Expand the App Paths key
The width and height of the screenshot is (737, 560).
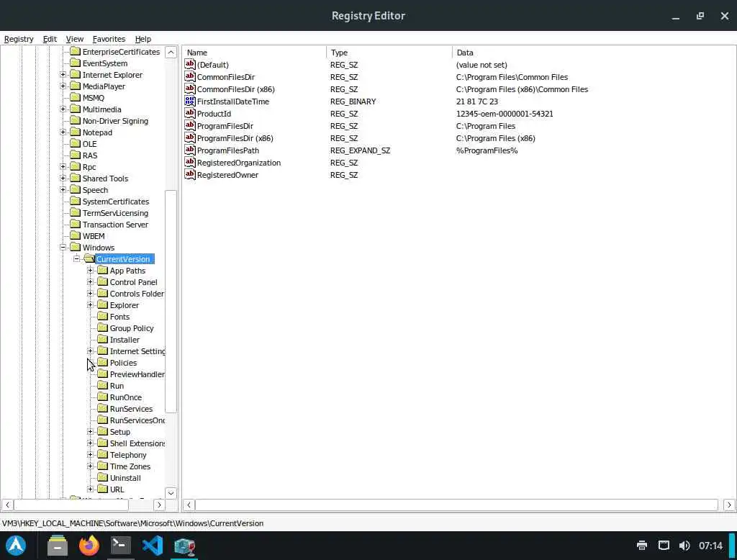90,271
